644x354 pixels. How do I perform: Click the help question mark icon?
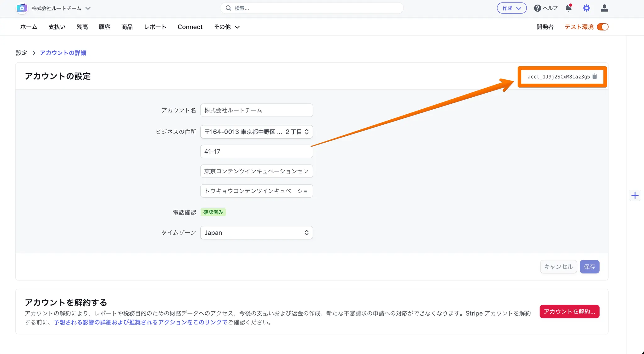pos(537,8)
